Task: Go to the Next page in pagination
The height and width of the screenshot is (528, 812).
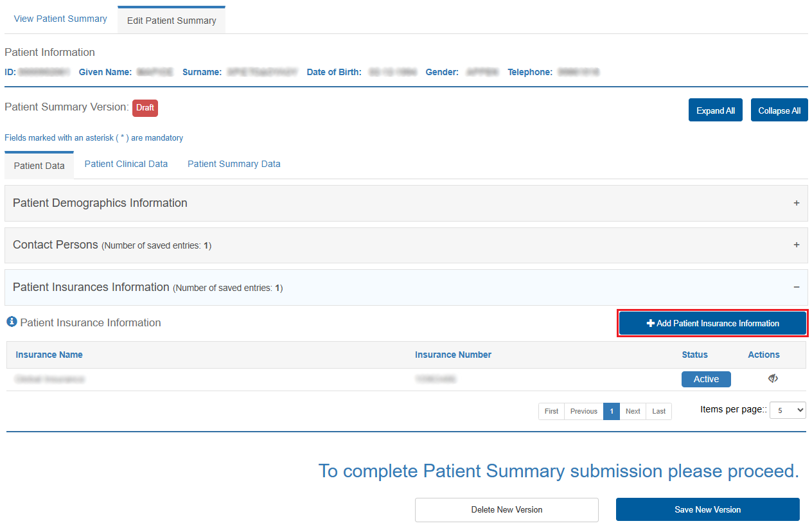Action: 633,411
